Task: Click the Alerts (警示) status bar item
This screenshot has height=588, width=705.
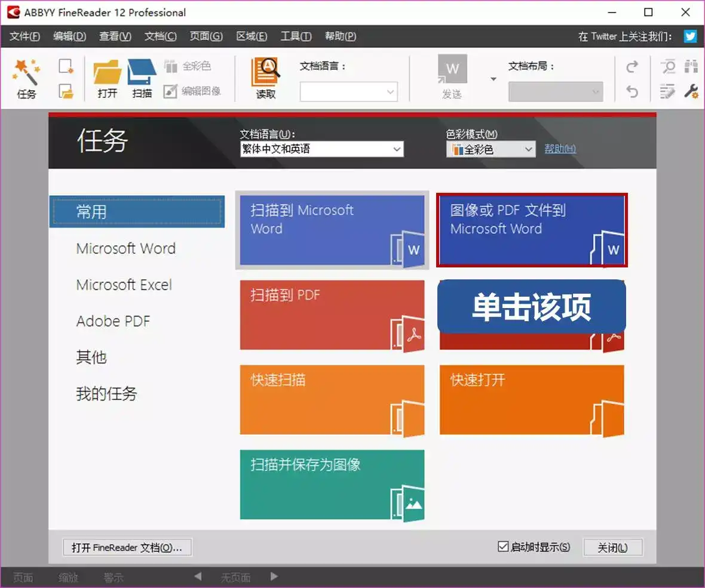Action: click(x=114, y=577)
